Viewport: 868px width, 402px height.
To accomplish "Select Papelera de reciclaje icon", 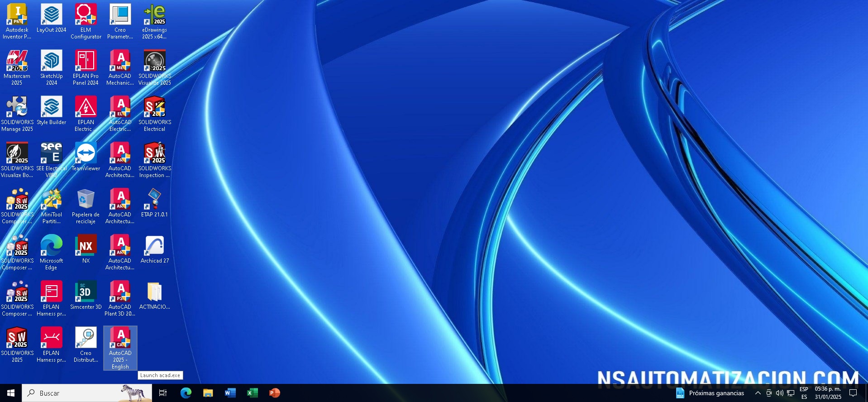I will coord(86,206).
